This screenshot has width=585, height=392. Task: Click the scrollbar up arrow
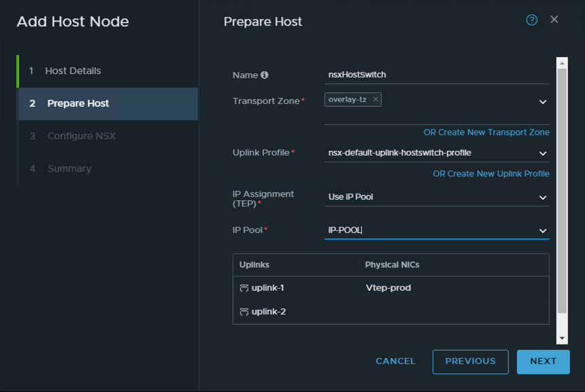562,63
